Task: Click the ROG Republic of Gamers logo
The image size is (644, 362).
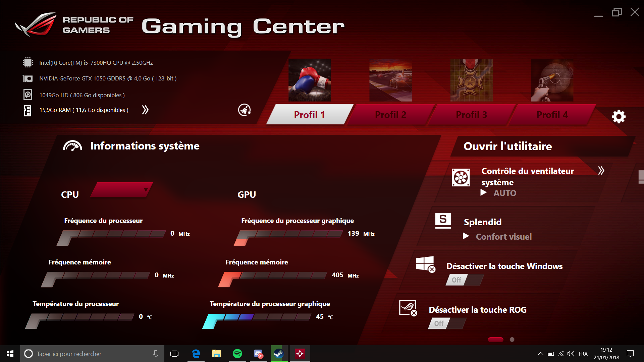Action: 36,24
